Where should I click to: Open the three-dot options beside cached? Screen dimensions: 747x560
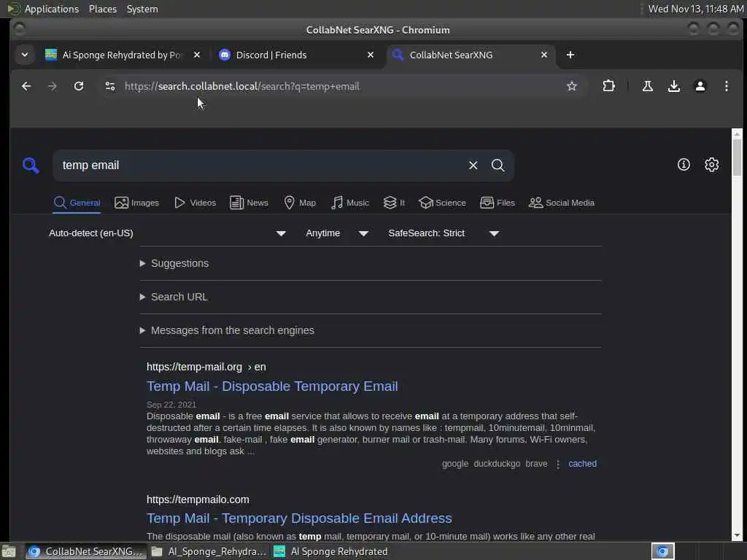558,464
